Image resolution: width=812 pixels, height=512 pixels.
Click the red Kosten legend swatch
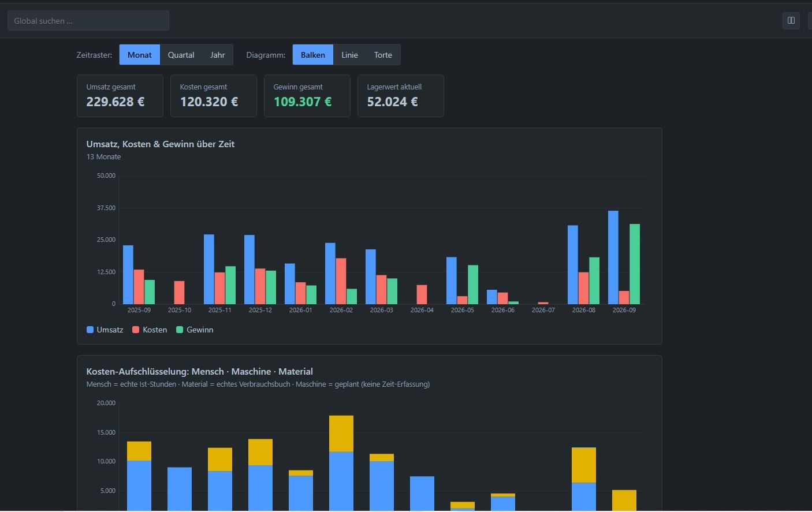136,330
